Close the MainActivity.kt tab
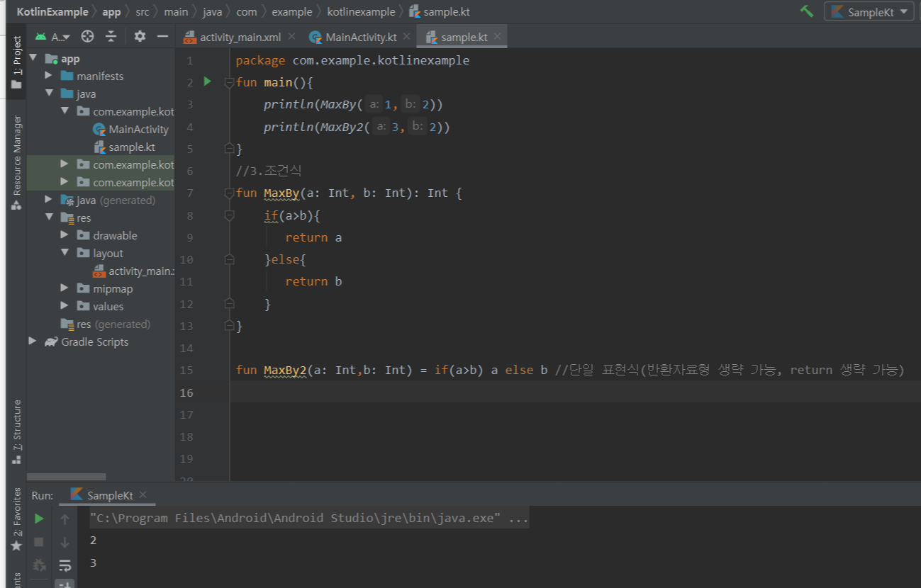 [407, 37]
